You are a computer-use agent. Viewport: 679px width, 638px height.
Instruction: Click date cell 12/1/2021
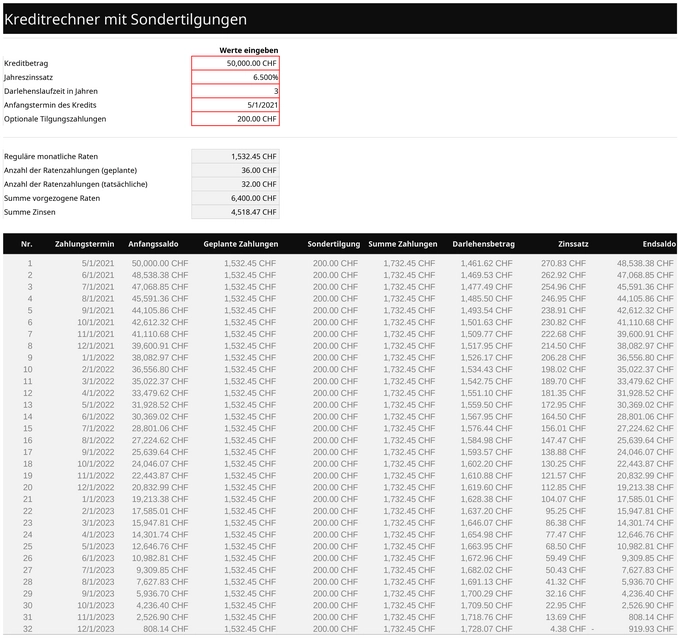96,346
